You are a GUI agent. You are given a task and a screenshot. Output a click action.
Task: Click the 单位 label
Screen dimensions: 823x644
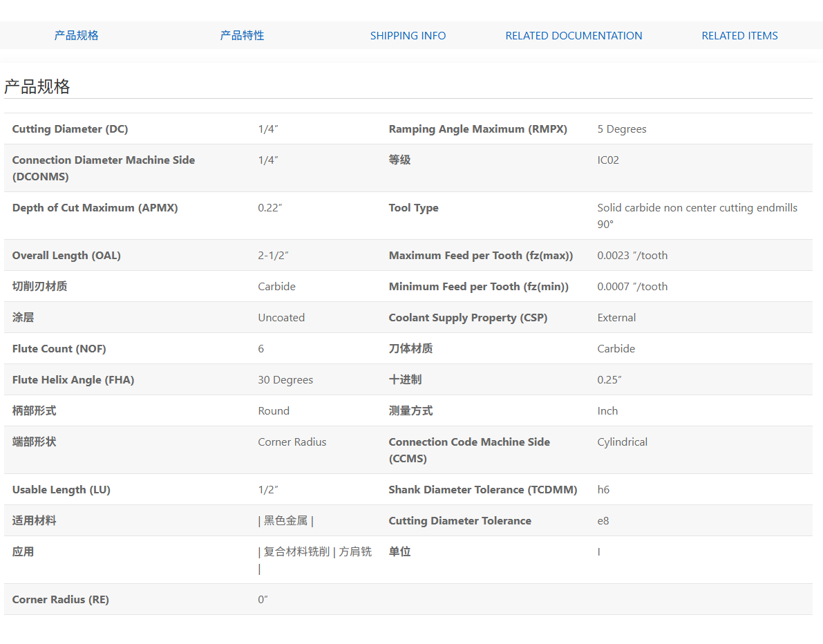399,551
